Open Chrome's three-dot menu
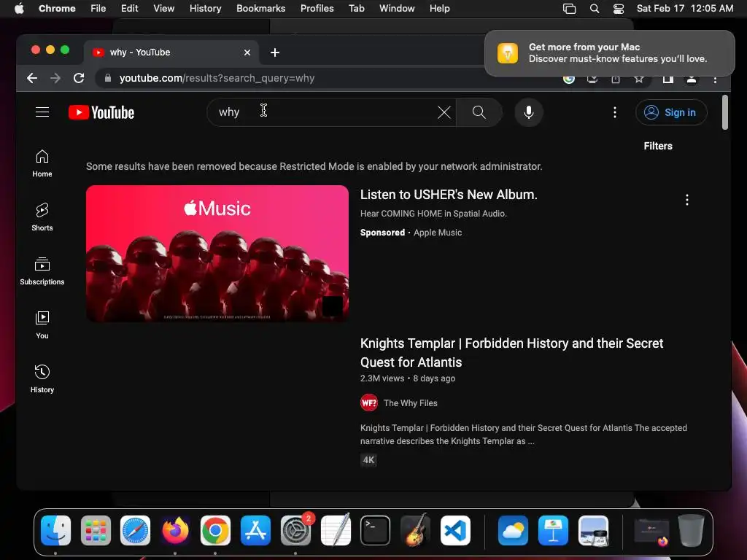This screenshot has height=560, width=747. (x=715, y=79)
